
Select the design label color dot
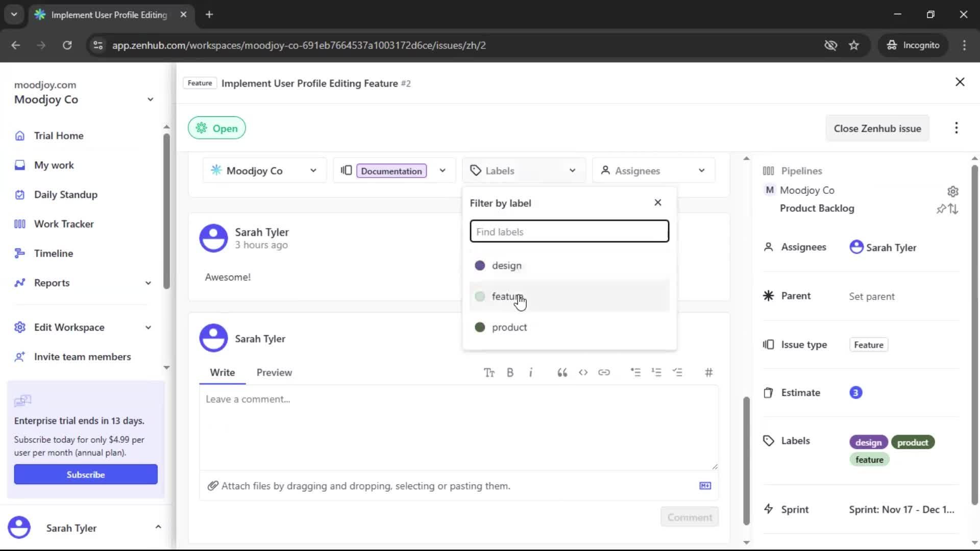(x=480, y=265)
